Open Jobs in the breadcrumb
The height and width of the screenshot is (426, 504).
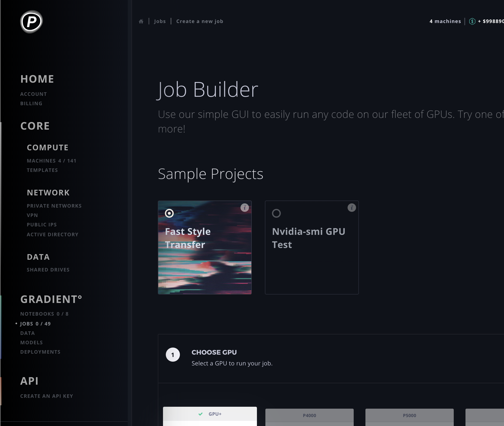click(160, 22)
